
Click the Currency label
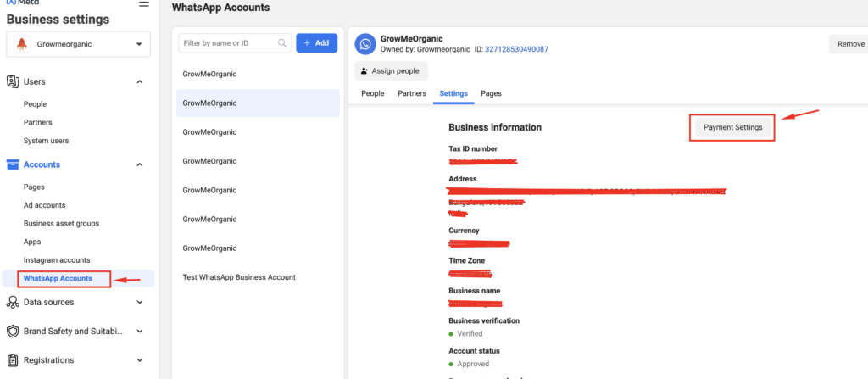coord(464,231)
